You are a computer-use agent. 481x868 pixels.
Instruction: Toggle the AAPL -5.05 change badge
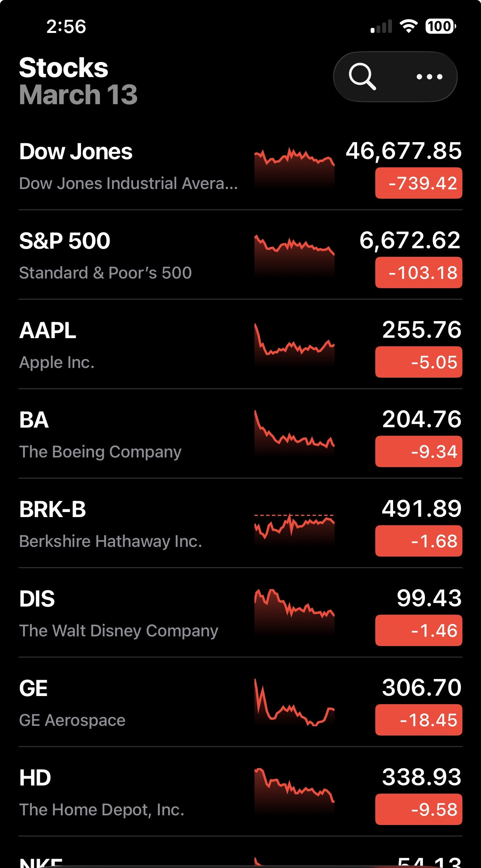[418, 362]
